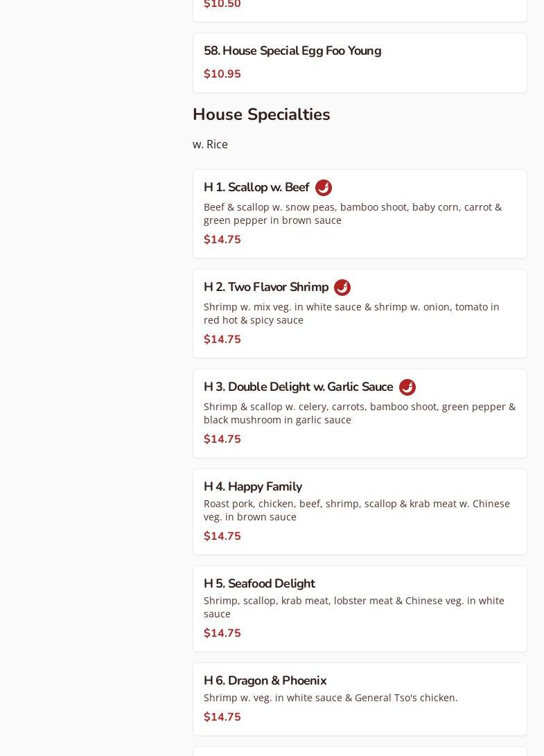Screen dimensions: 544x756
Task: Click the spicy pepper icon on Double Delight
Action: pyautogui.click(x=407, y=387)
